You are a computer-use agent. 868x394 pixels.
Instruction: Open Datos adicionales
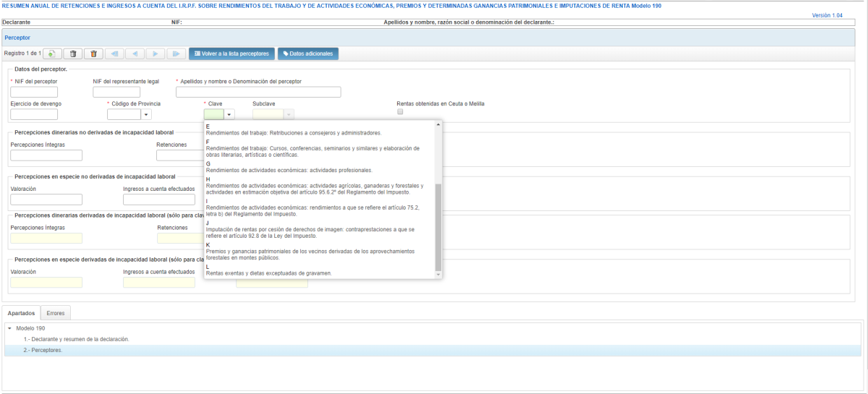[x=307, y=53]
